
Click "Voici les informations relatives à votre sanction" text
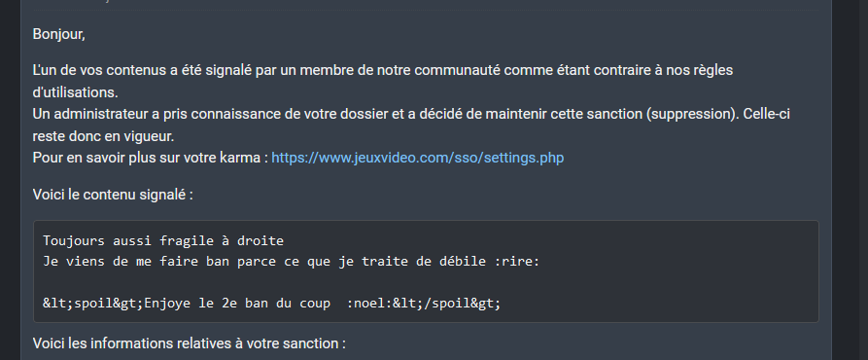tap(190, 343)
